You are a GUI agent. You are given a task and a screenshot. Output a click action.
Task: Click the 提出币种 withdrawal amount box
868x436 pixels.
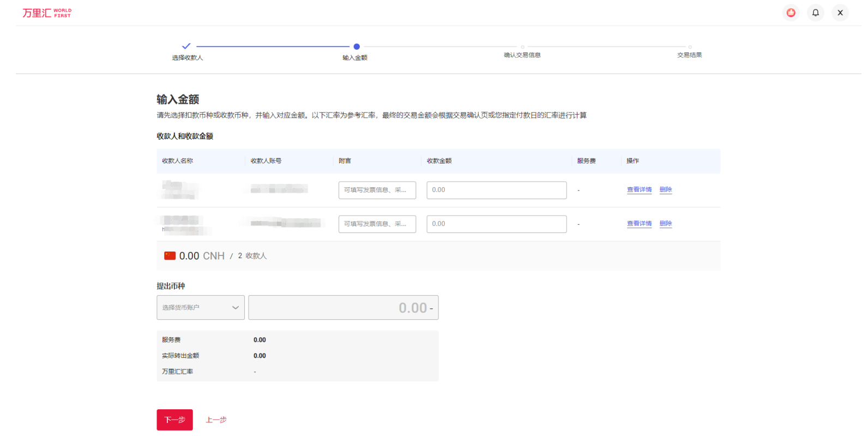point(343,308)
